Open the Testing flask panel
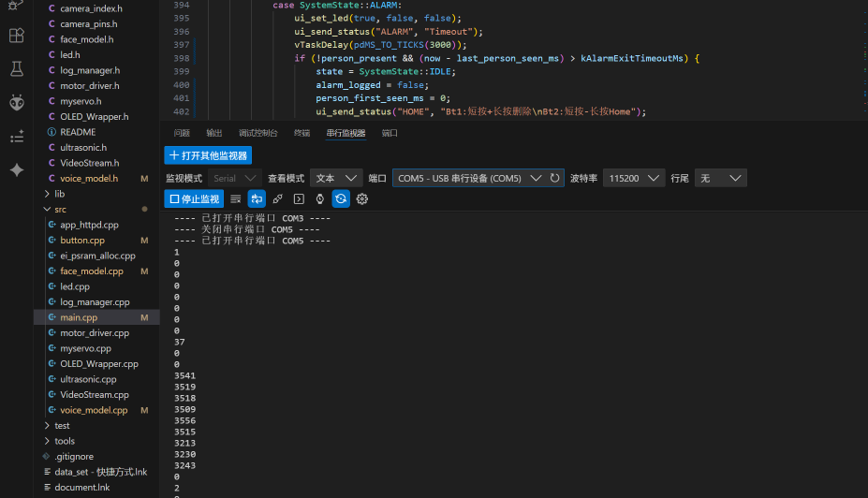The image size is (868, 498). 16,69
